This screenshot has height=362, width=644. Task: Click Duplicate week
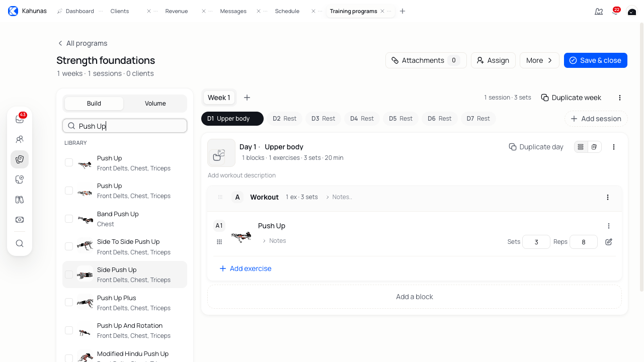pos(571,98)
